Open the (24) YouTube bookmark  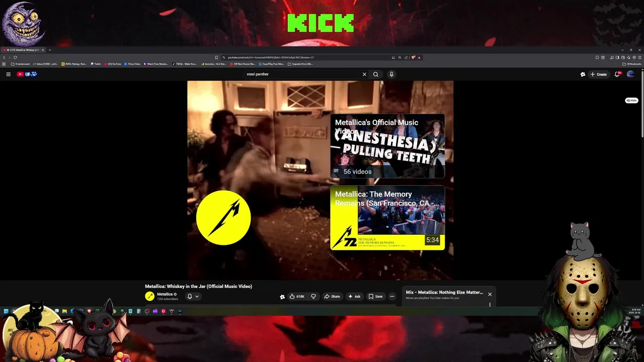coord(113,64)
